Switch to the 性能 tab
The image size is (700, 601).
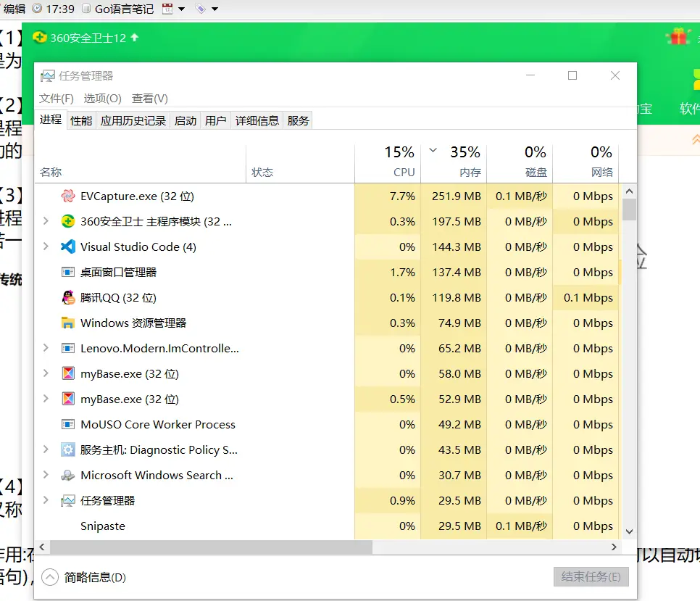pos(81,121)
